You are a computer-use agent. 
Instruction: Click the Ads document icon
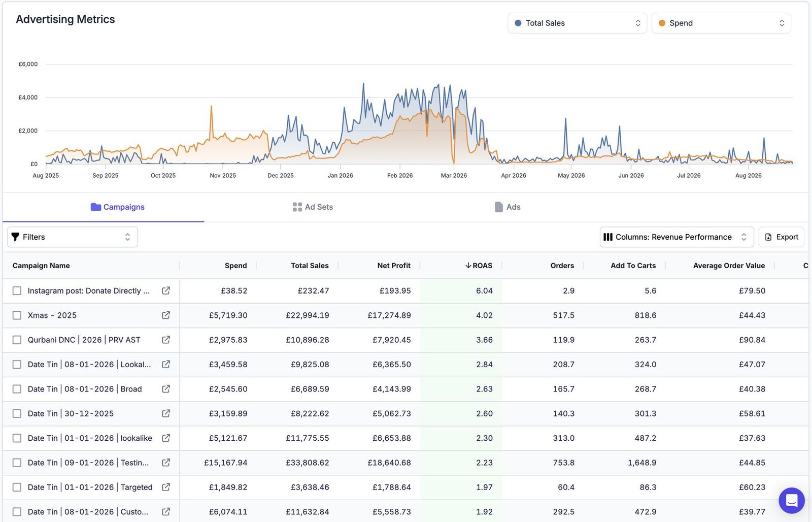click(x=499, y=207)
